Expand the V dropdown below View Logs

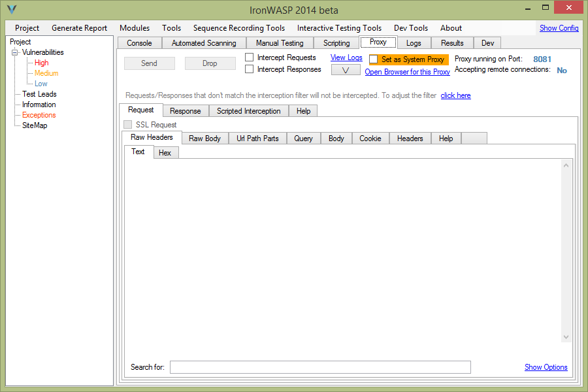346,70
